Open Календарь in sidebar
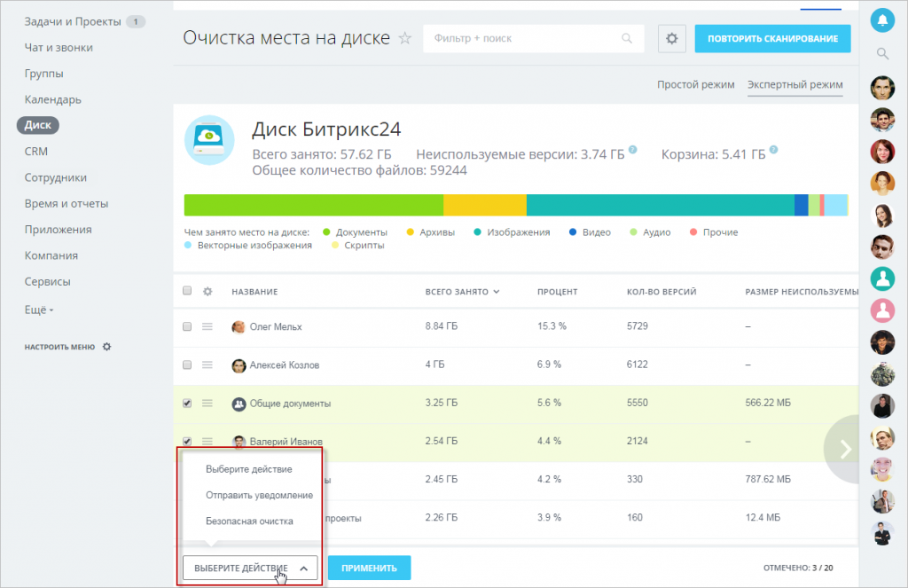Image resolution: width=908 pixels, height=588 pixels. tap(52, 99)
